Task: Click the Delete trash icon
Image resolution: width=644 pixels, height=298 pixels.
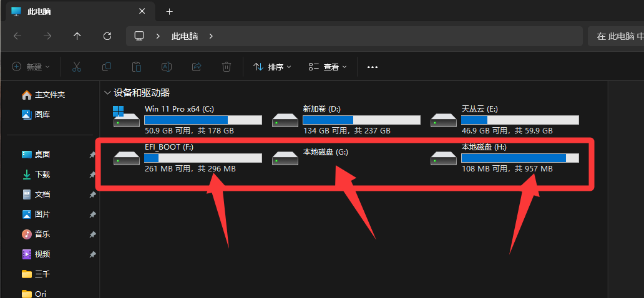Action: point(227,67)
